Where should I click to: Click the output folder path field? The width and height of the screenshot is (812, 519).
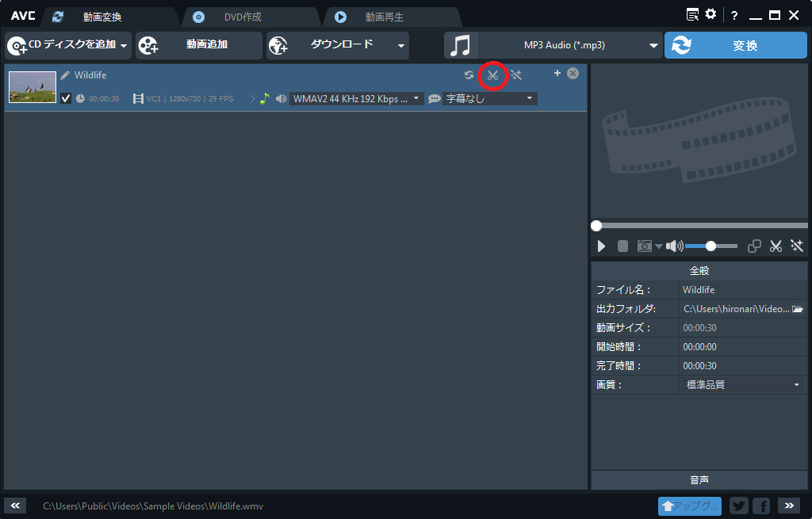tap(736, 309)
